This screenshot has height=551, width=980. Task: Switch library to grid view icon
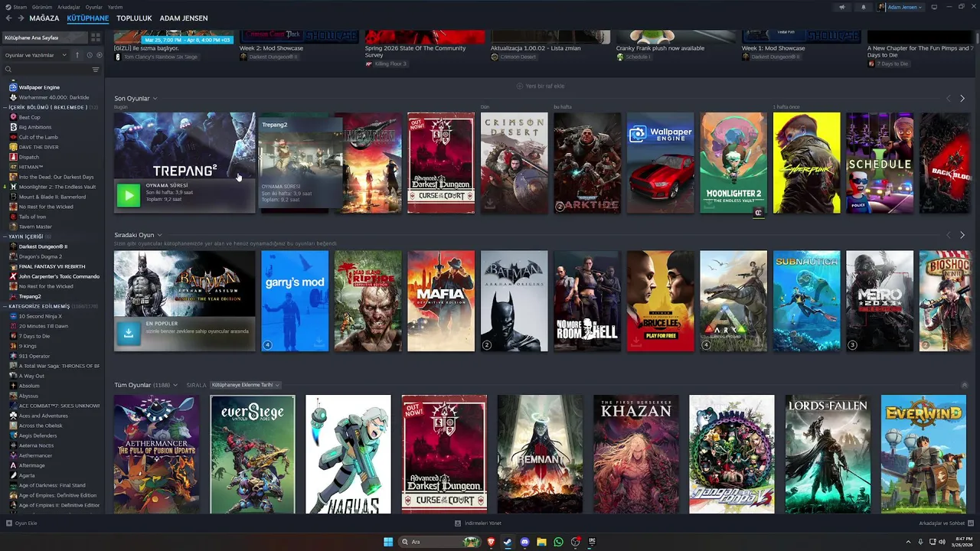[x=96, y=37]
